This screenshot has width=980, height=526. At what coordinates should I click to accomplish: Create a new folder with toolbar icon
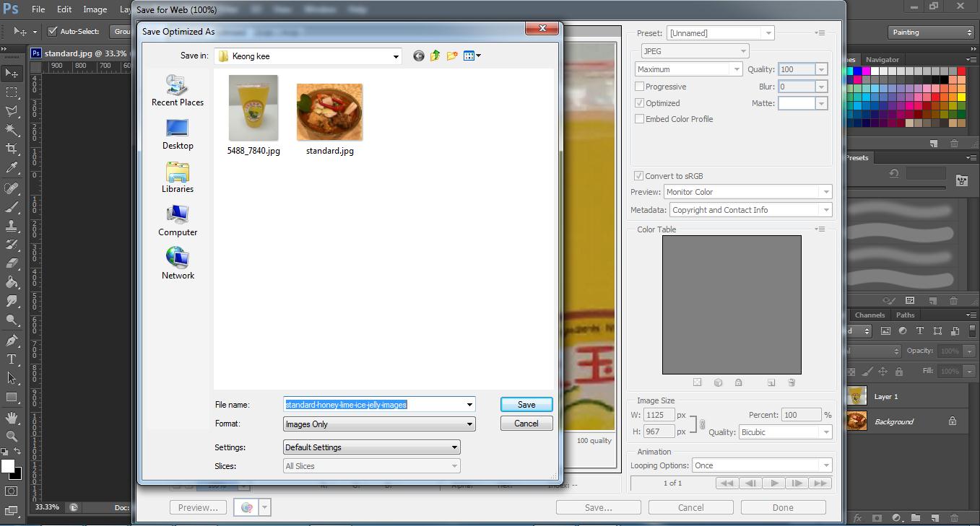[x=452, y=56]
